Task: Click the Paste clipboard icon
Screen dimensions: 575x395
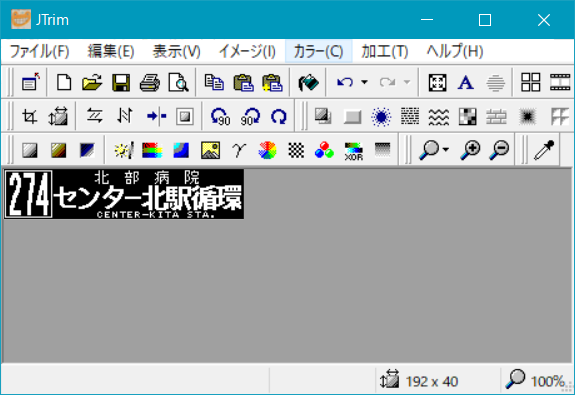Action: (x=243, y=82)
